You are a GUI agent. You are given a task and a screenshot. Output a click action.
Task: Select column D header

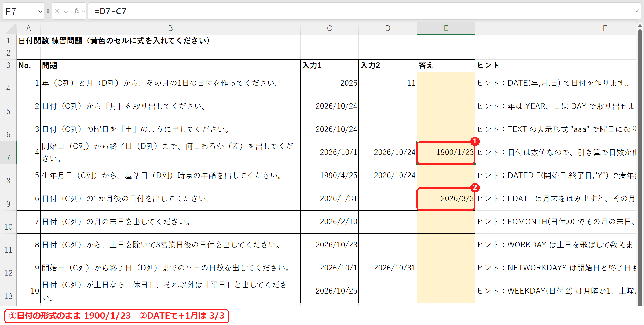(x=388, y=28)
